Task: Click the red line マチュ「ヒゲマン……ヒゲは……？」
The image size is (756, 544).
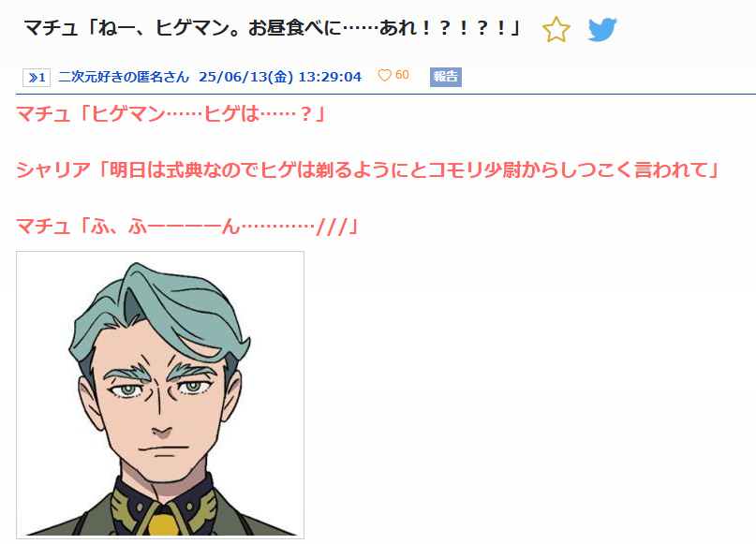Action: coord(172,114)
